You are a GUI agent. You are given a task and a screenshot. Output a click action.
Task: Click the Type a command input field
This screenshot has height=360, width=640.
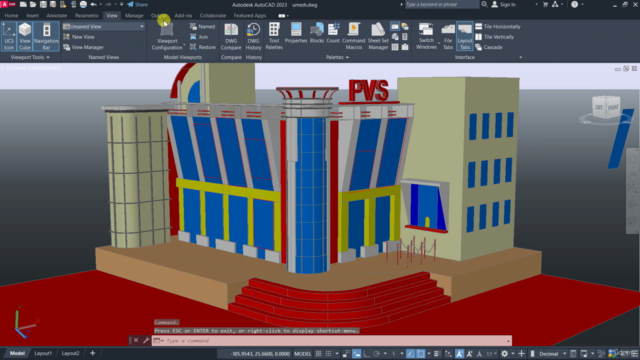pyautogui.click(x=332, y=341)
